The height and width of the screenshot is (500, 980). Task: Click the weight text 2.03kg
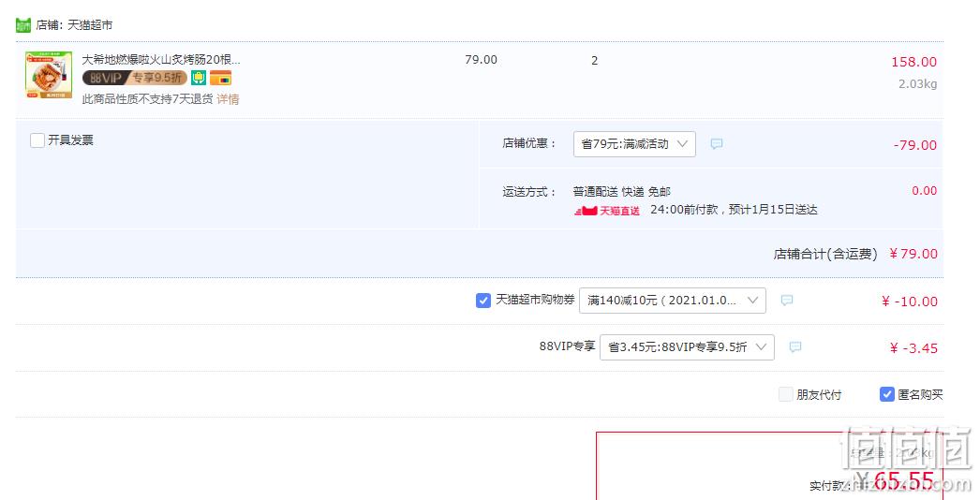pos(917,83)
